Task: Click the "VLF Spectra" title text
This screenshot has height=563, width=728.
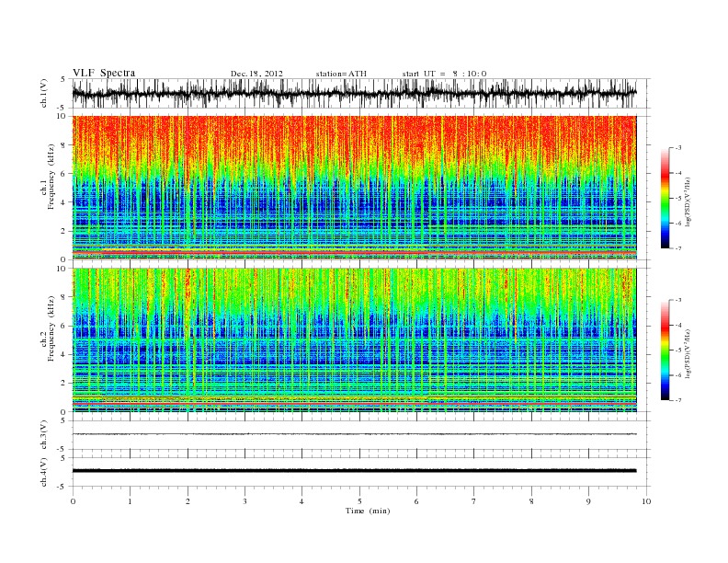Action: (x=104, y=73)
